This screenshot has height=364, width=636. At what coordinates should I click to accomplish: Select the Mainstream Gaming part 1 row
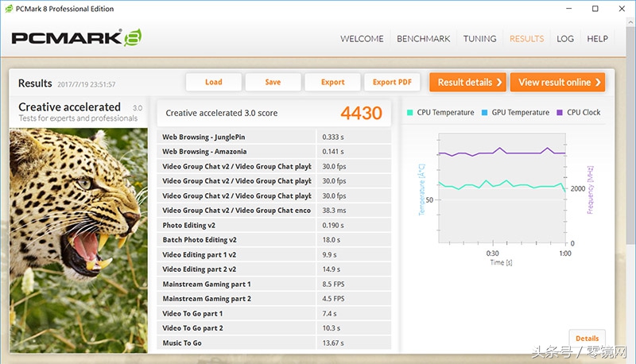coord(273,285)
